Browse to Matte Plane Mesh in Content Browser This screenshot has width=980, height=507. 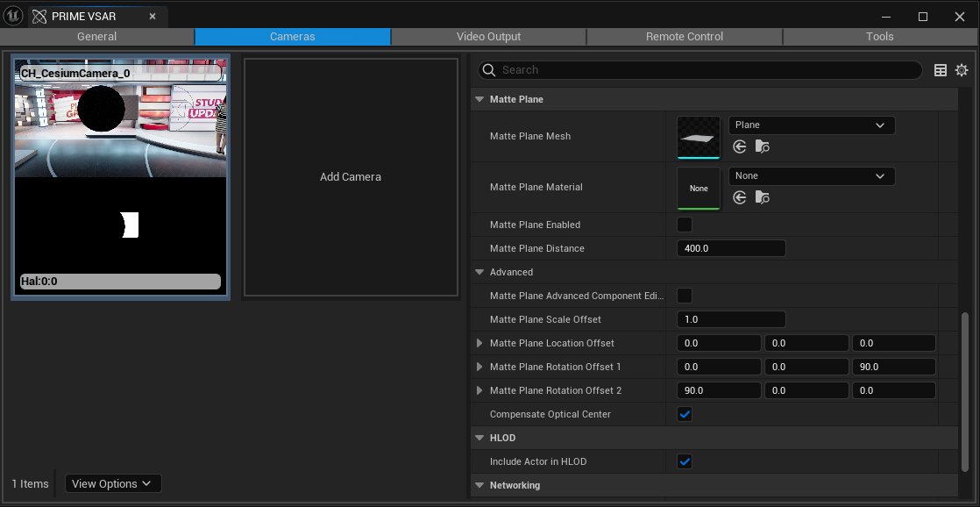pos(762,147)
